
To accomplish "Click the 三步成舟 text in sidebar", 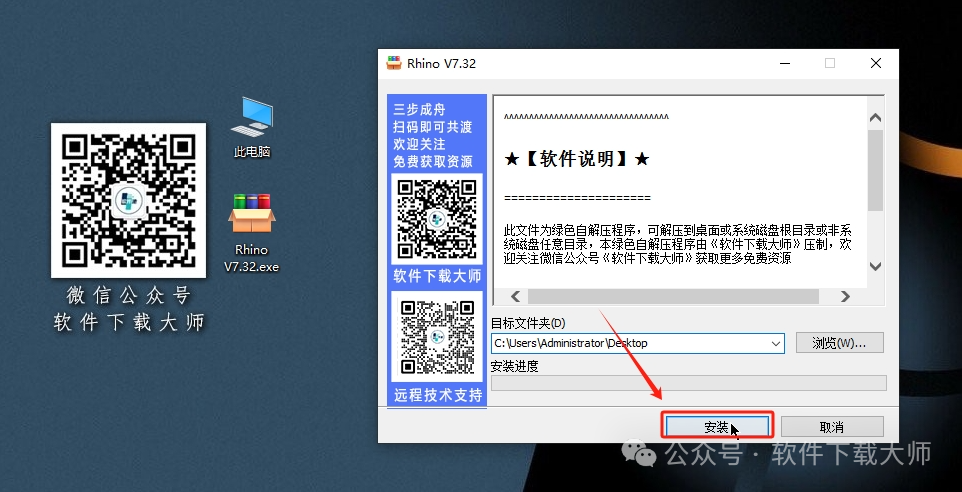I will 420,110.
